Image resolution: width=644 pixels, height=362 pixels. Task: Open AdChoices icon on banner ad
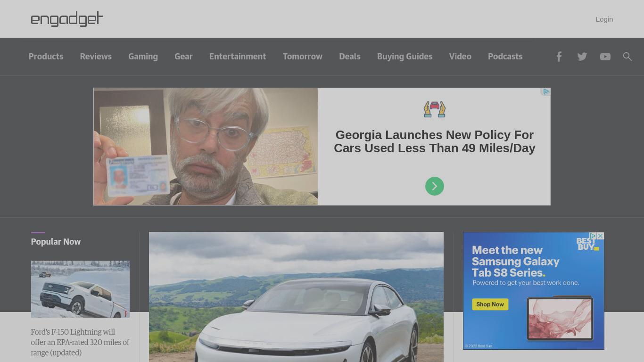point(546,91)
